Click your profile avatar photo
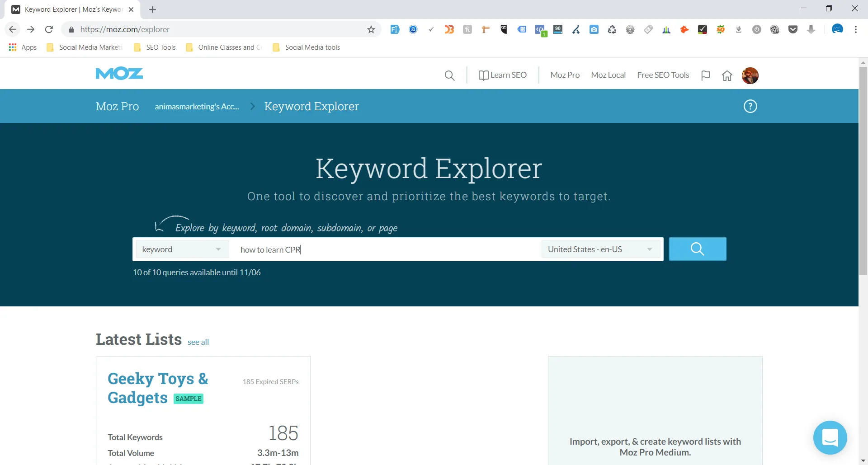 coord(750,75)
